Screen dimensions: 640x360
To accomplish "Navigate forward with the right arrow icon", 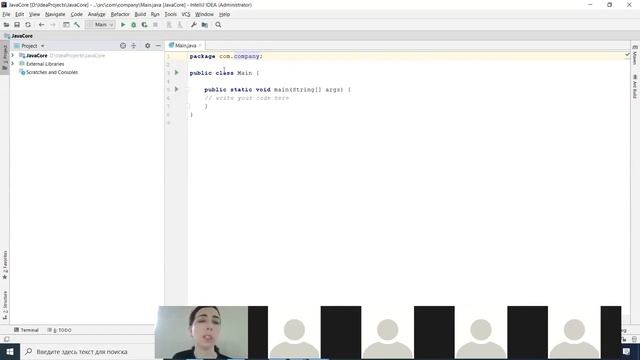I will point(53,25).
